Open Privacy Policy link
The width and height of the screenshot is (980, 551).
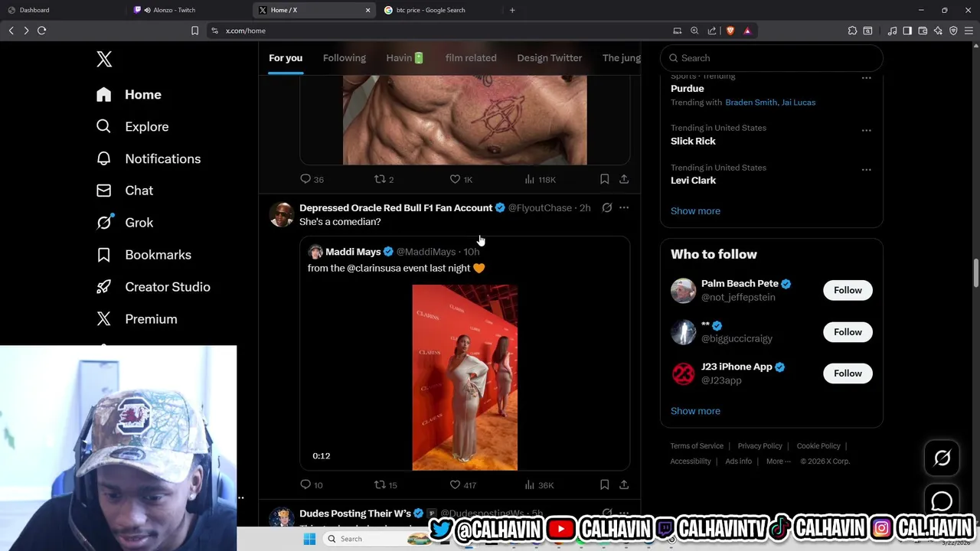coord(759,446)
